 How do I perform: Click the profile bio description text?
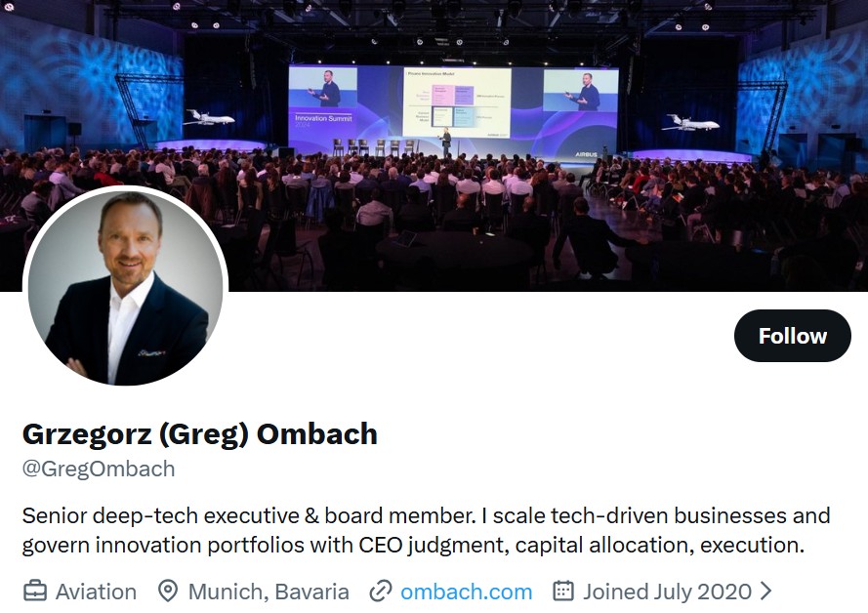point(426,530)
